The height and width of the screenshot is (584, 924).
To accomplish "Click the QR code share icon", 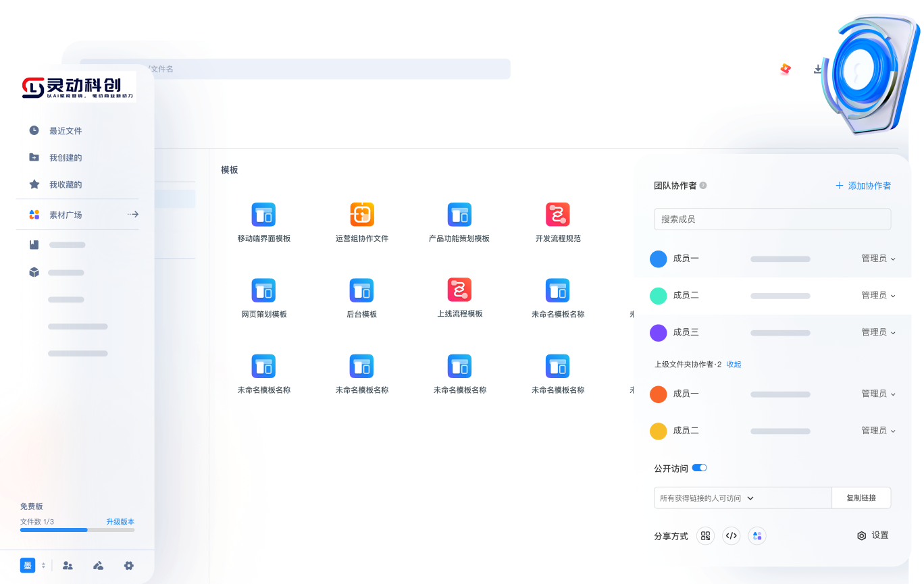I will pyautogui.click(x=705, y=536).
